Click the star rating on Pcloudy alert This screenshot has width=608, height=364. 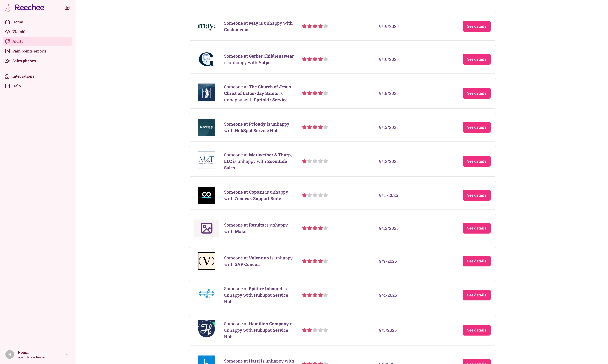(x=315, y=127)
